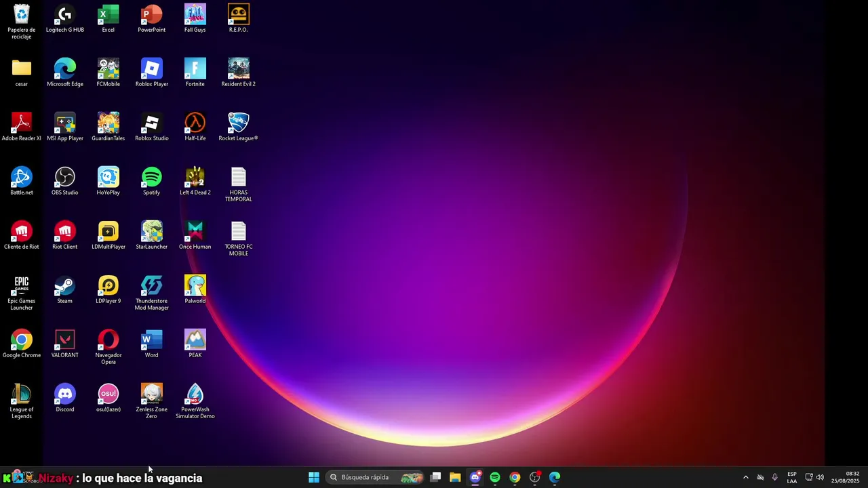Select the VALORANT shortcut
868x488 pixels.
click(65, 344)
